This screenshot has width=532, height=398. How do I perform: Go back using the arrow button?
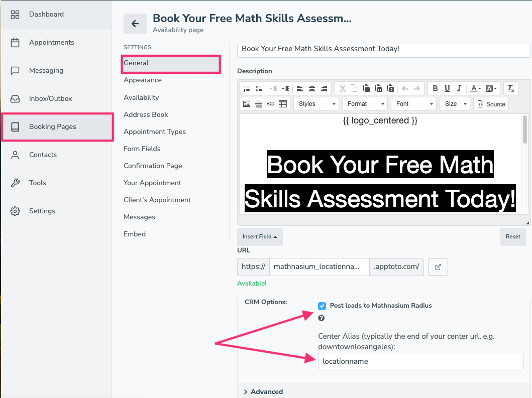135,24
